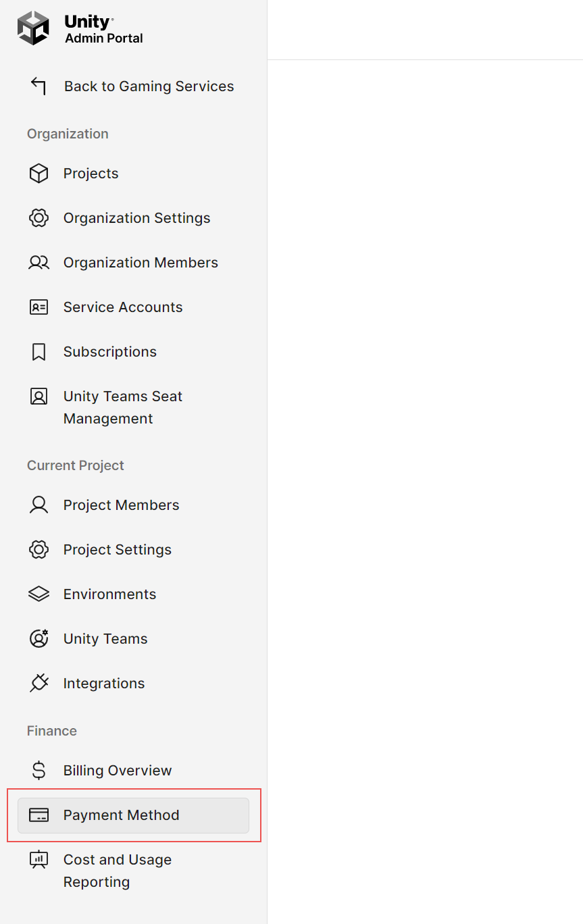Open Unity Teams Seat Management

134,407
